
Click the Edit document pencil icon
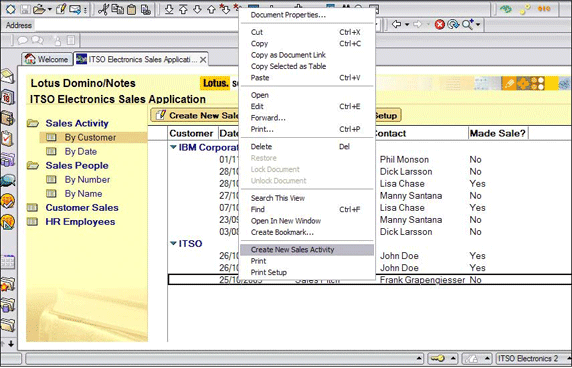pyautogui.click(x=61, y=9)
